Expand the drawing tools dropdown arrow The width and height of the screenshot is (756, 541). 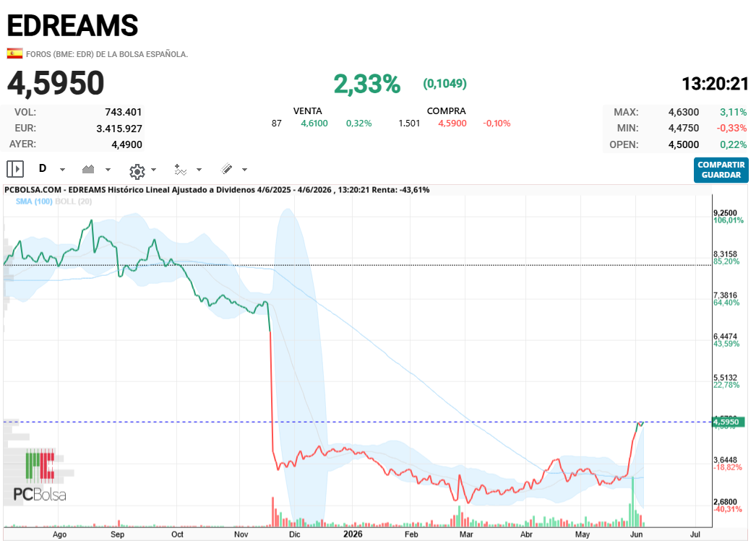click(x=244, y=170)
